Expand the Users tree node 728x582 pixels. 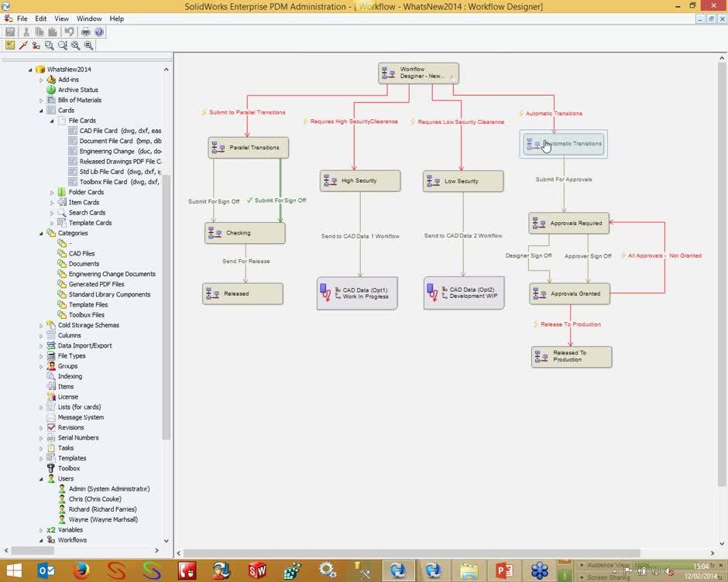click(43, 478)
